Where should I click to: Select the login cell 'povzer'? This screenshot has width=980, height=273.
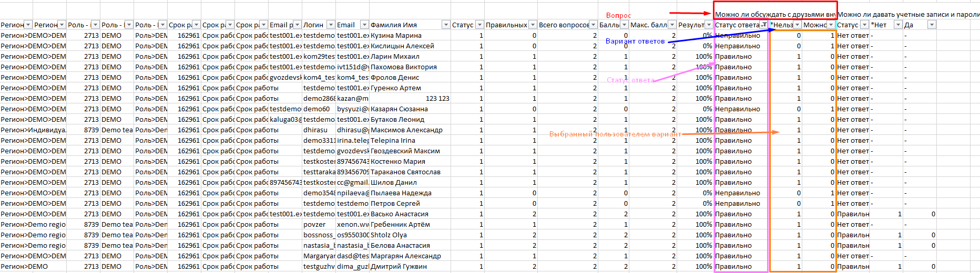pyautogui.click(x=319, y=224)
